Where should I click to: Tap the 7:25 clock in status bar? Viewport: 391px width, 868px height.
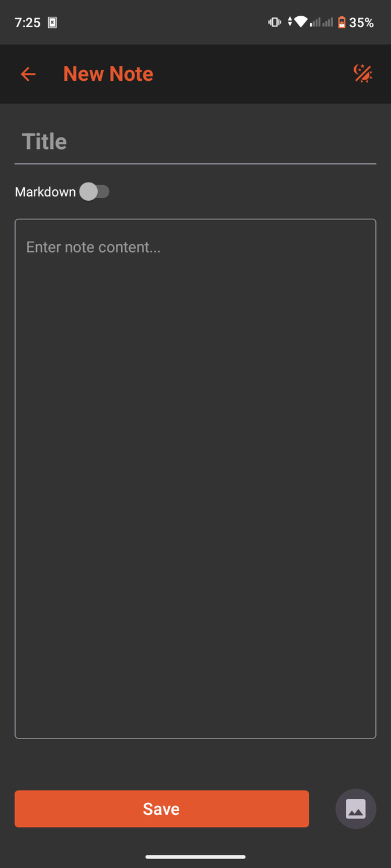click(27, 23)
